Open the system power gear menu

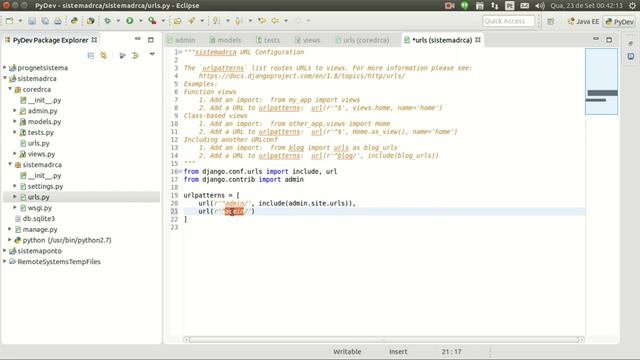(x=632, y=6)
